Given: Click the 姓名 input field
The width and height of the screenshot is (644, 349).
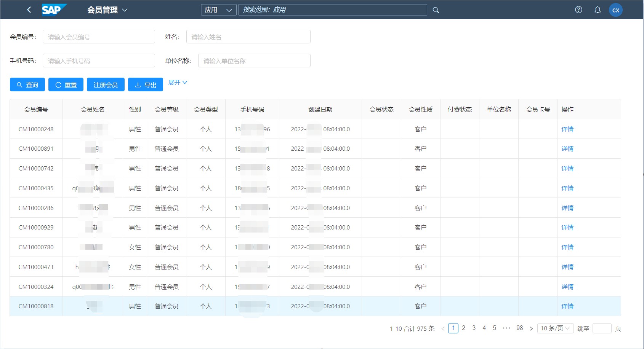Looking at the screenshot, I should tap(248, 37).
